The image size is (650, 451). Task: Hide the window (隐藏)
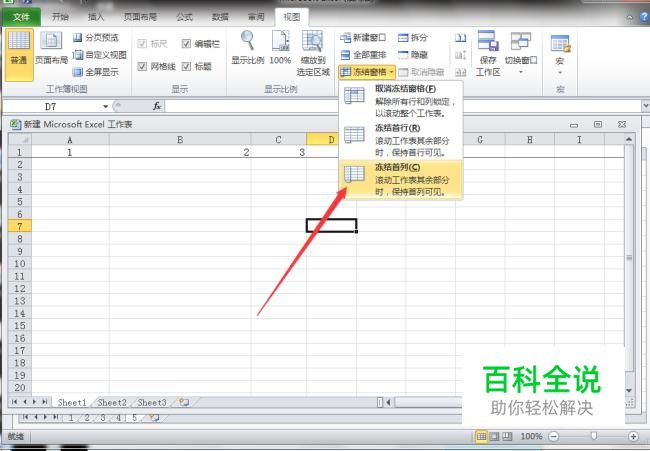coord(412,55)
